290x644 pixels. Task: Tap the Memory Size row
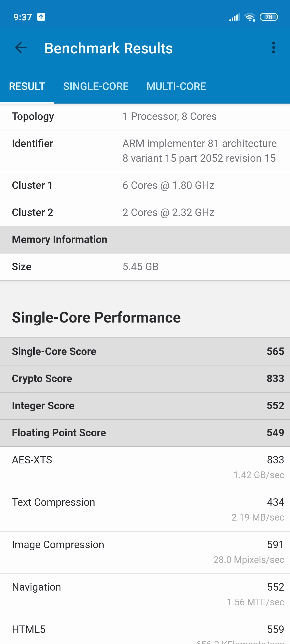click(x=145, y=267)
